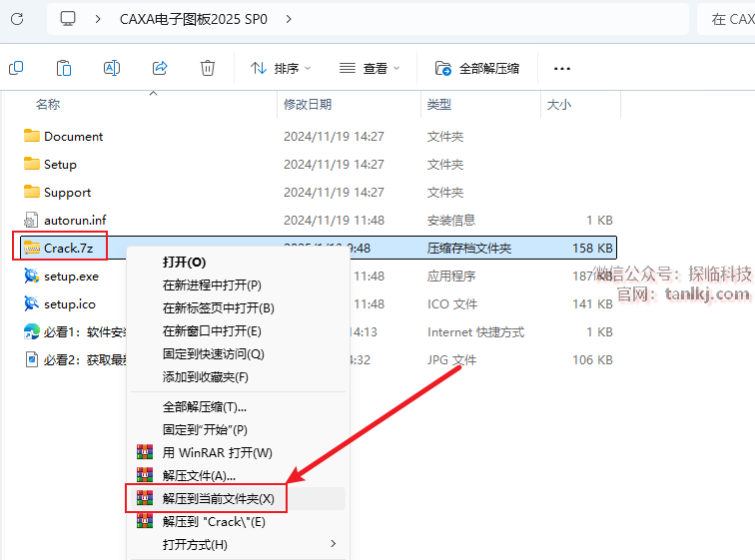This screenshot has width=755, height=560.
Task: Expand chevron after the This PC icon
Action: click(x=98, y=19)
